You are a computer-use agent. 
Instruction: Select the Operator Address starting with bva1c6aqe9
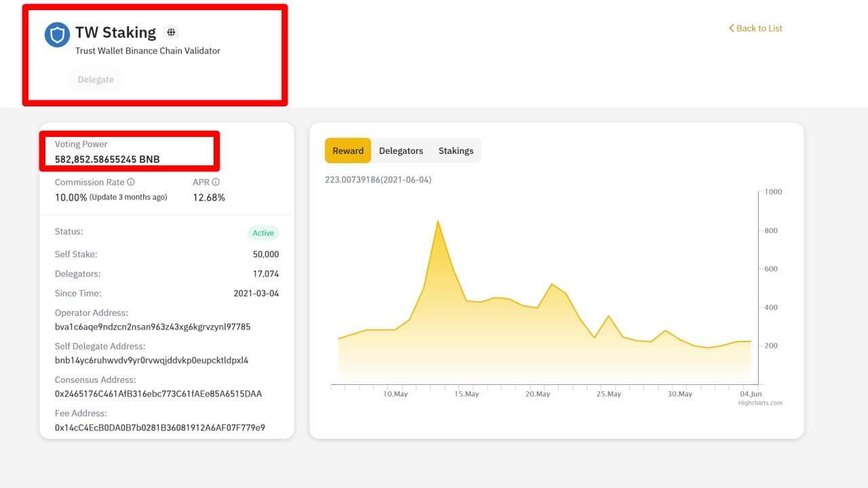tap(153, 327)
